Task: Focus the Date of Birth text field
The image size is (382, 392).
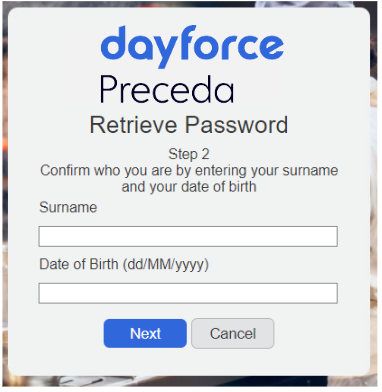Action: click(x=188, y=293)
